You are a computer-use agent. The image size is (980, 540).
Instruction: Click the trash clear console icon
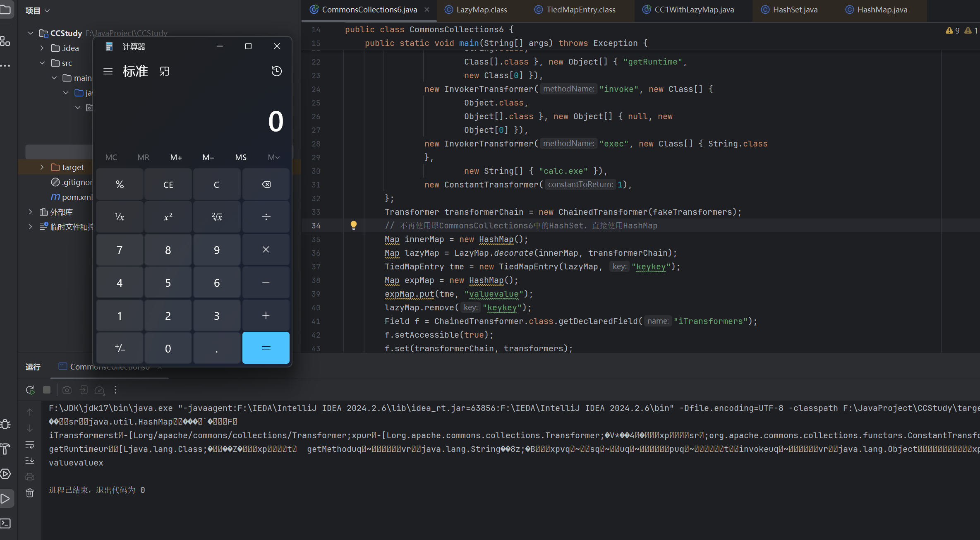30,493
